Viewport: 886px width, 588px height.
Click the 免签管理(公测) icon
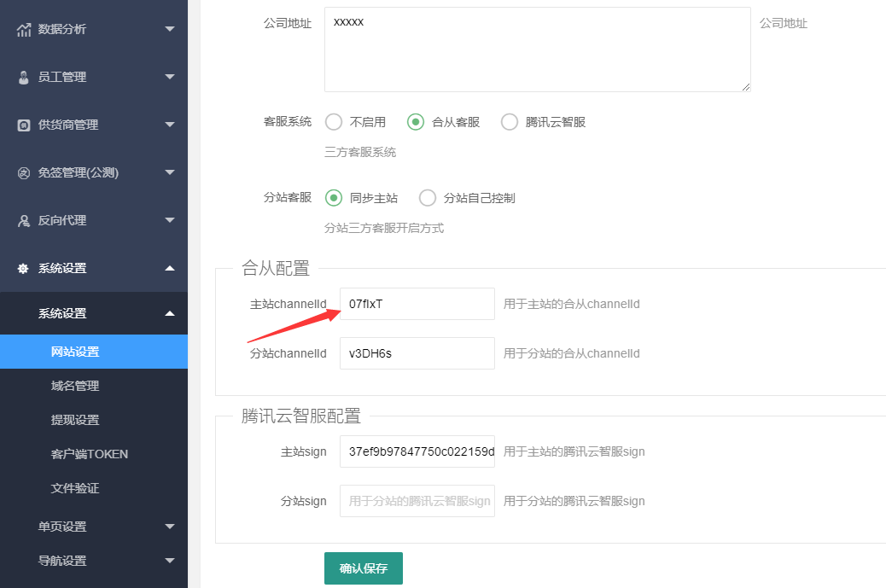pyautogui.click(x=24, y=173)
